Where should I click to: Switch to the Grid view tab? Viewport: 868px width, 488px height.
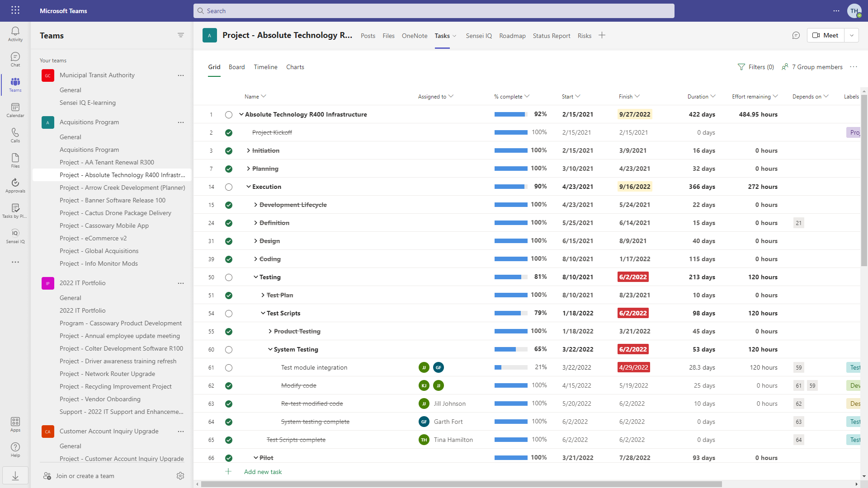214,67
